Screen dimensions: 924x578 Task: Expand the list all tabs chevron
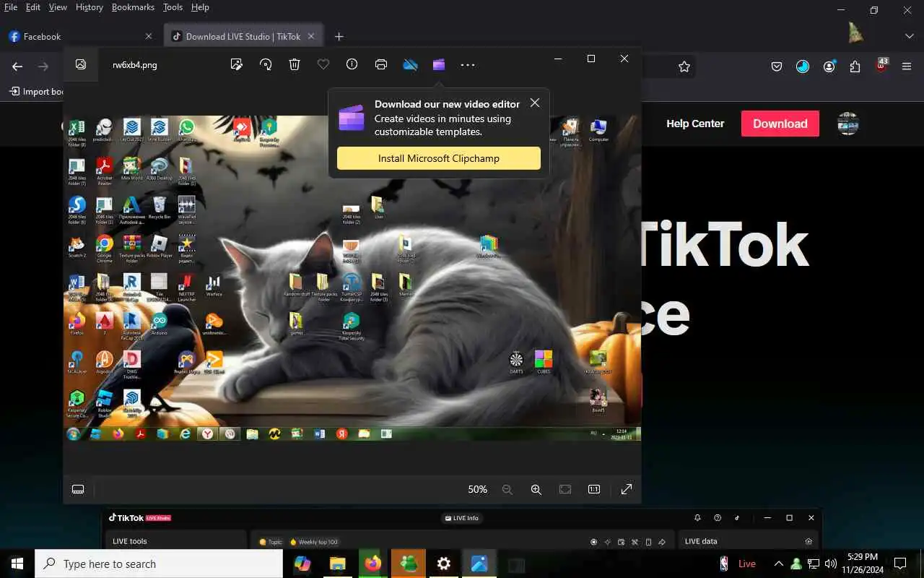(x=909, y=36)
